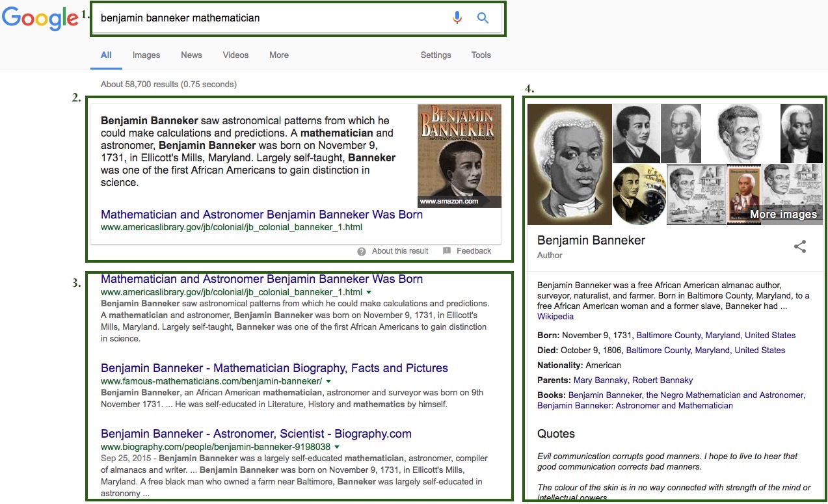Expand the americaslibrary.gov result URL dropdown arrow
This screenshot has height=504, width=828.
[369, 293]
